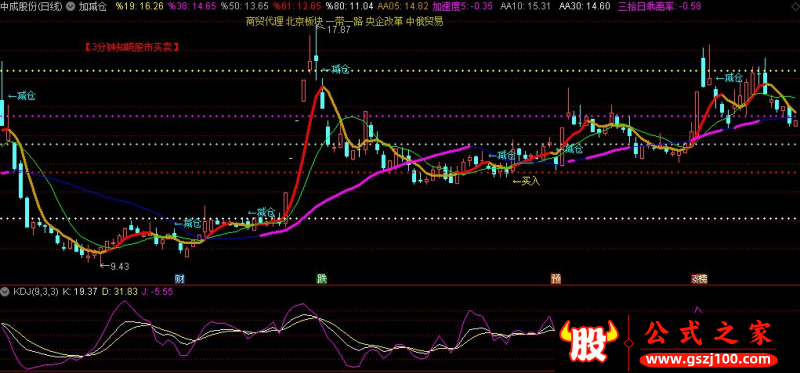Click the 9.43 low price label

point(115,266)
